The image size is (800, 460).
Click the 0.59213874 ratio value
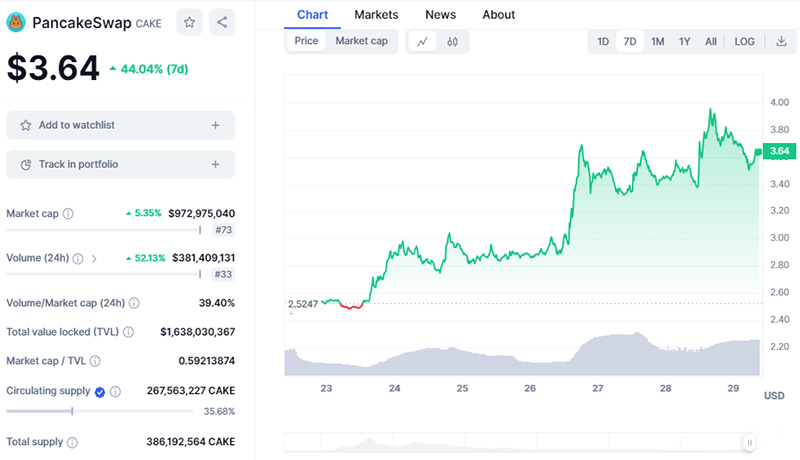click(x=207, y=361)
